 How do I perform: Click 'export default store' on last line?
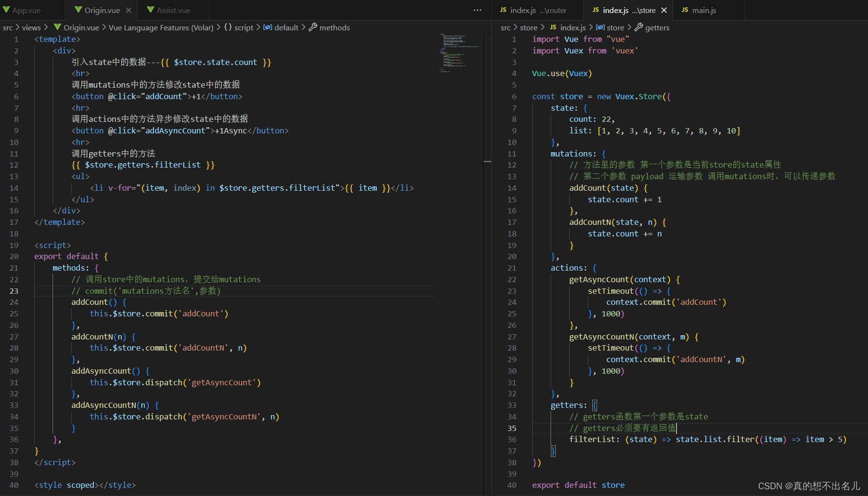[578, 485]
